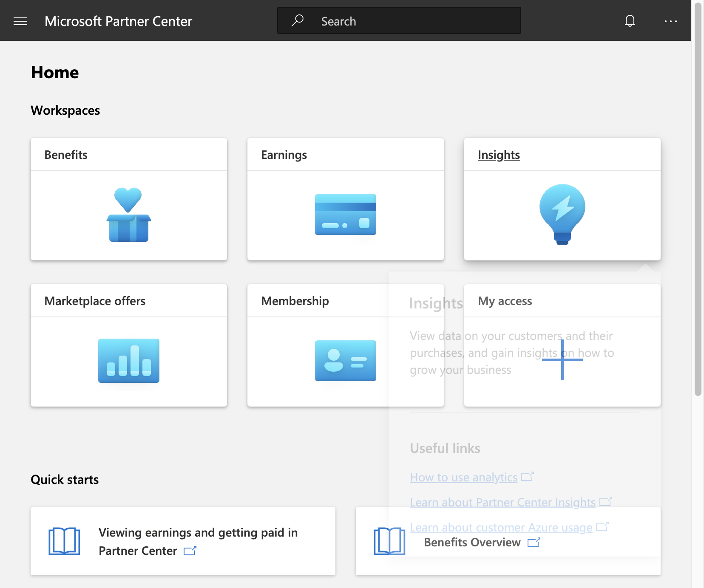Open the Benefits workspace title
704x588 pixels.
click(66, 155)
